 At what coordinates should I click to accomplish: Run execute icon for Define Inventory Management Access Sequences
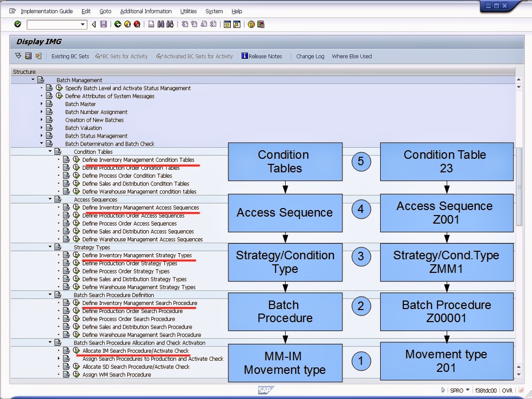76,207
